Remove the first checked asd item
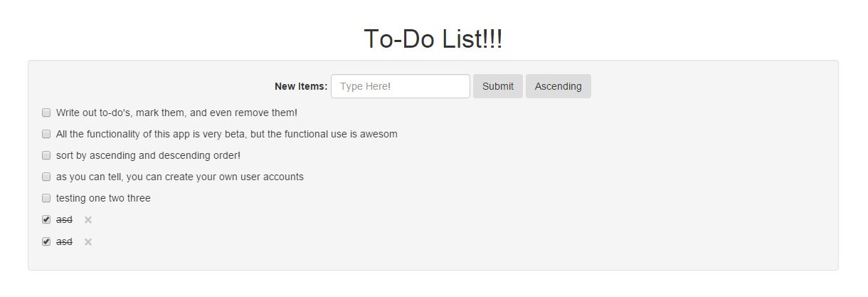Viewport: 868px width, 297px height. coord(88,220)
